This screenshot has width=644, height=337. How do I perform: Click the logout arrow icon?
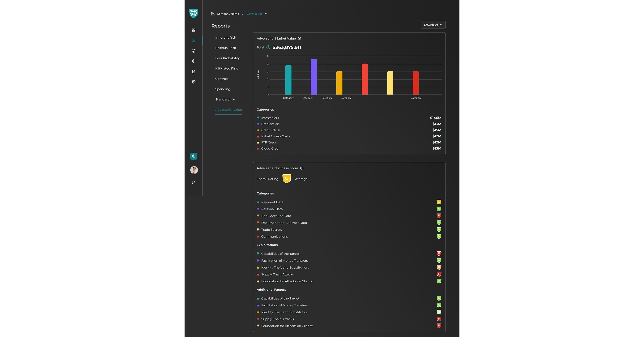coord(194,182)
